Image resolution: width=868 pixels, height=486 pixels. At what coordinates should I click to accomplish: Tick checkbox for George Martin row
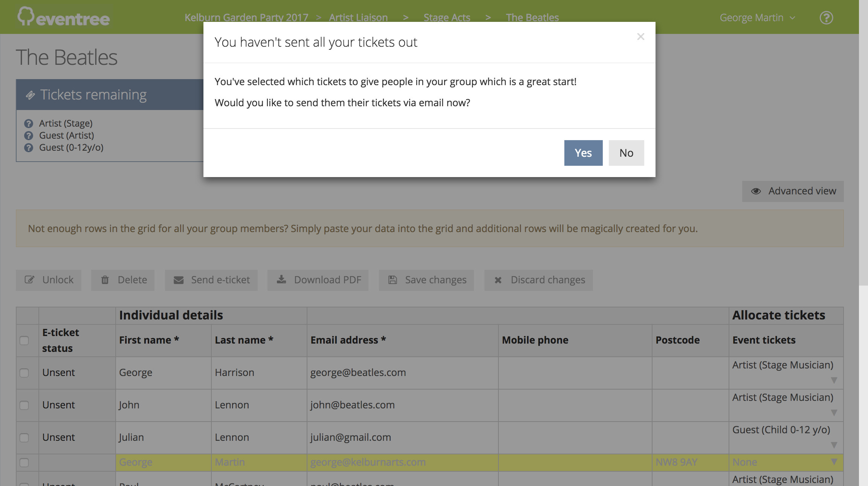pyautogui.click(x=24, y=463)
